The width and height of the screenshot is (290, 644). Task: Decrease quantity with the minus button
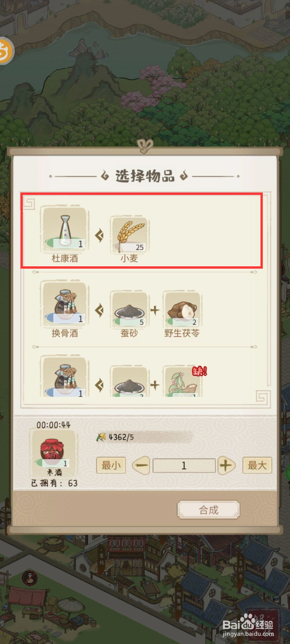tap(141, 466)
